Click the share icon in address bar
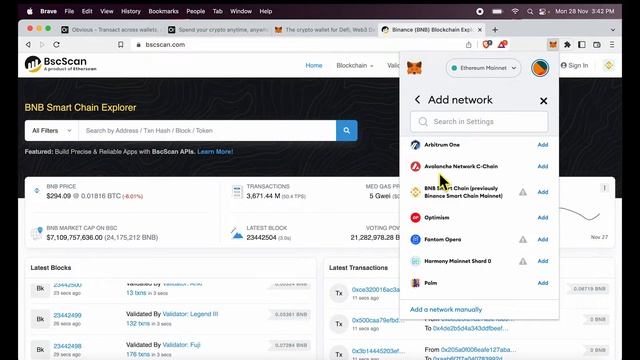This screenshot has width=640, height=360. pos(469,44)
